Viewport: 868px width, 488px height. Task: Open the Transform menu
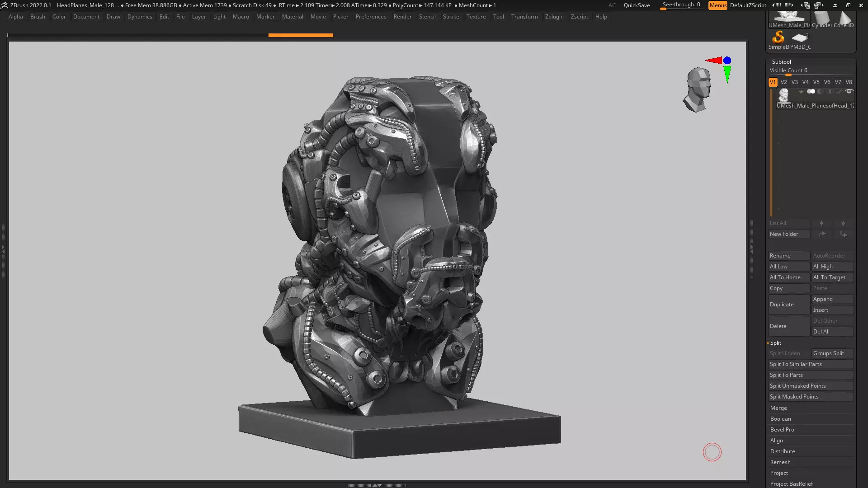[524, 17]
